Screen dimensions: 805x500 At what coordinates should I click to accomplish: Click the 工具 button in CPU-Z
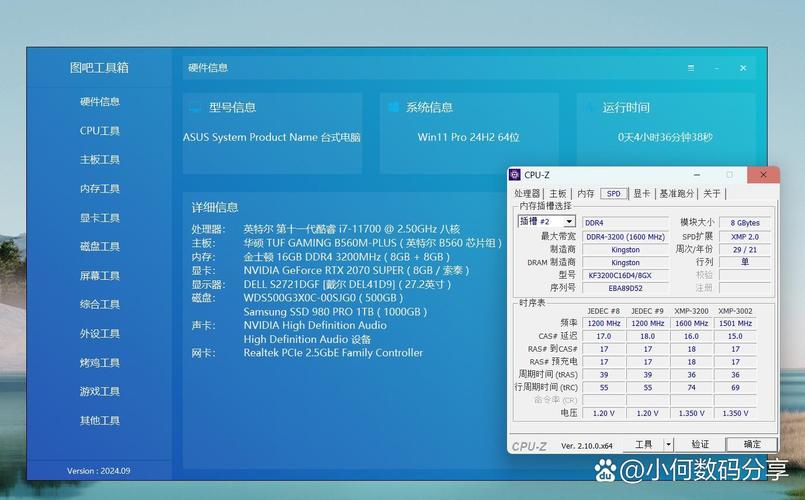click(643, 445)
